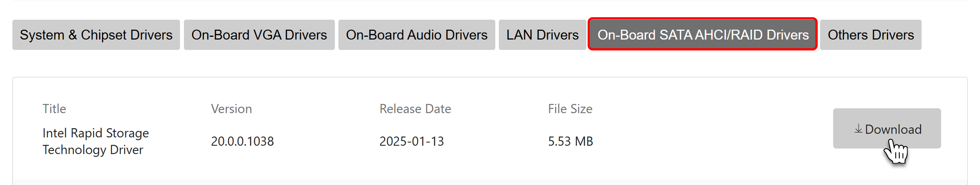This screenshot has width=980, height=185.
Task: Open the System & Chipset Drivers tab
Action: coord(96,35)
